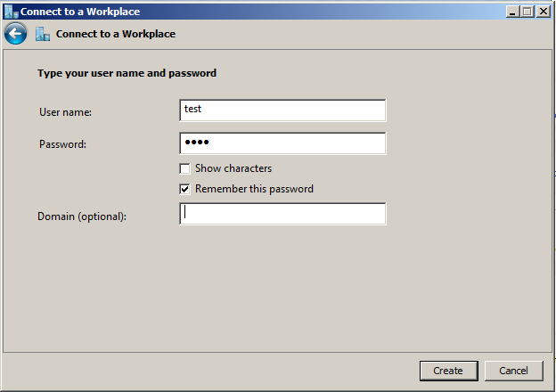This screenshot has width=556, height=392.
Task: Close the Connect to a Workplace dialog
Action: [543, 12]
